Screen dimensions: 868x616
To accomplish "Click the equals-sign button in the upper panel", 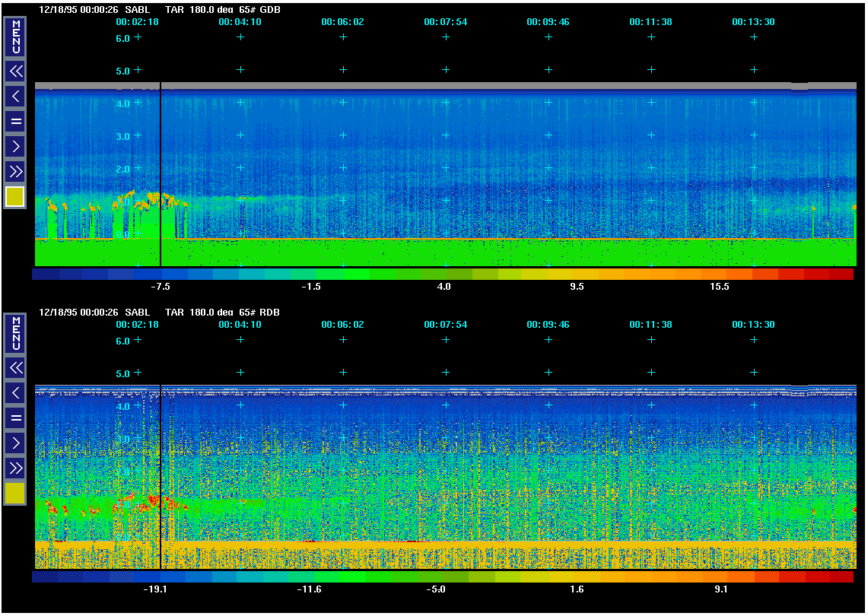I will pyautogui.click(x=15, y=121).
